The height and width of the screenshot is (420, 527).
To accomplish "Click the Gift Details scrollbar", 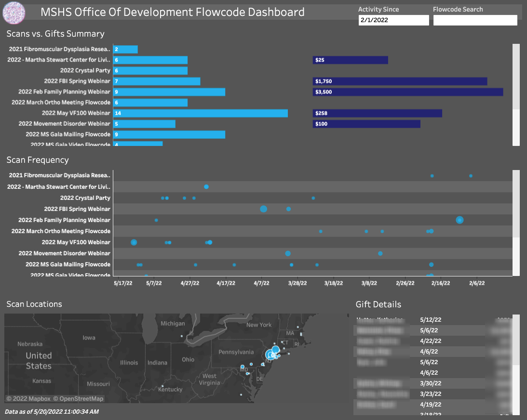I will point(516,364).
